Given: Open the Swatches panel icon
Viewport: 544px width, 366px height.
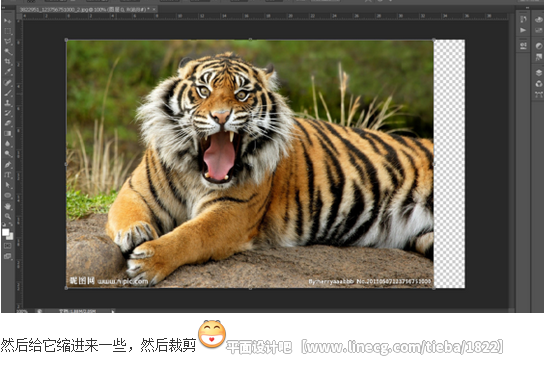Looking at the screenshot, I should 539,31.
